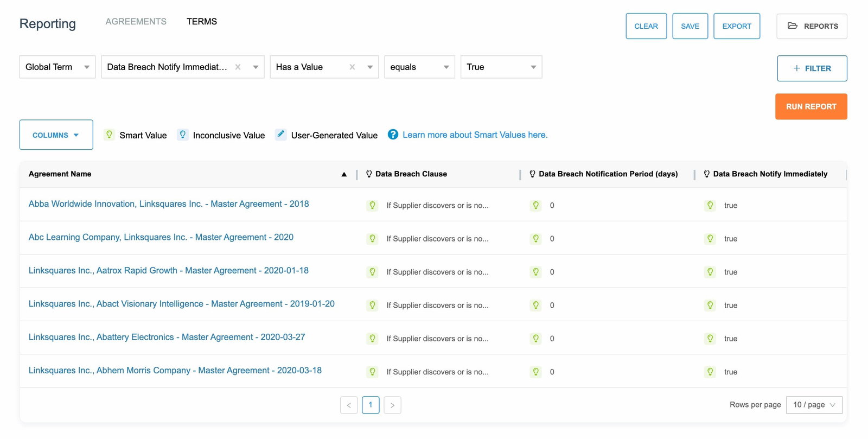Click the User-Generated Value pencil icon
The height and width of the screenshot is (439, 868).
(x=280, y=135)
